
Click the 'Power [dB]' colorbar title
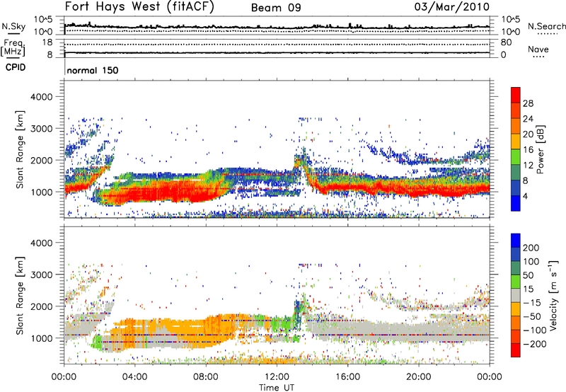pos(540,149)
